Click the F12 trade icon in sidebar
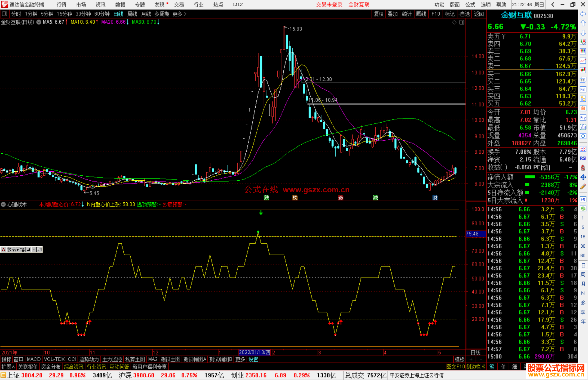The width and height of the screenshot is (588, 380). 583,118
